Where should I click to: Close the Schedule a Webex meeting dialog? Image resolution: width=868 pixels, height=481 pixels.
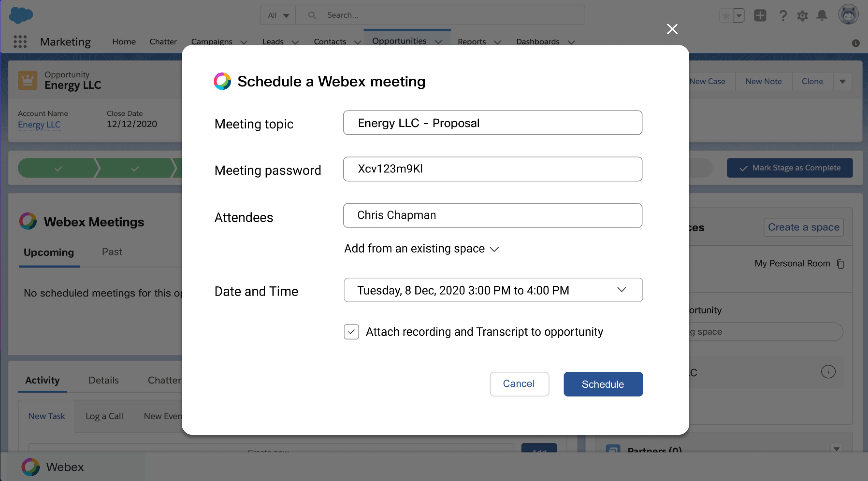pos(672,29)
